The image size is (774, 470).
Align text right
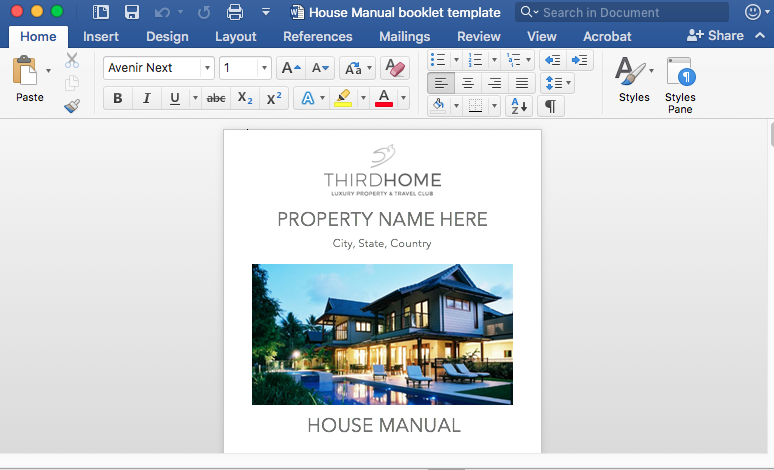pos(495,83)
